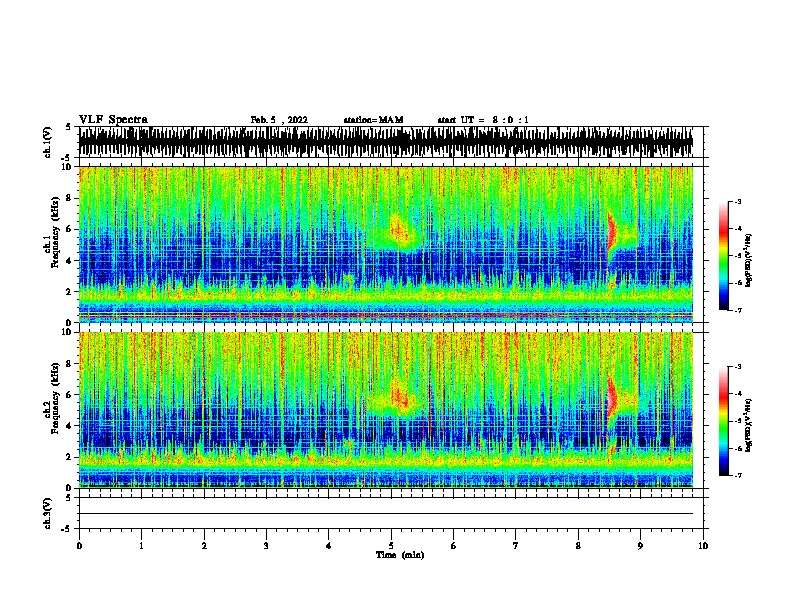
Task: Click the emission patch near 5 min in the ch.1 spectrogram
Action: [399, 232]
